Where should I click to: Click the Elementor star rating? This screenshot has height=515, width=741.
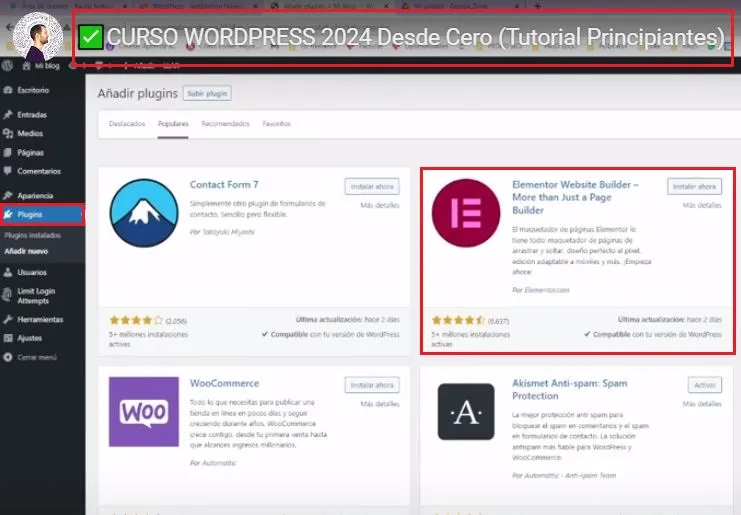click(x=458, y=320)
